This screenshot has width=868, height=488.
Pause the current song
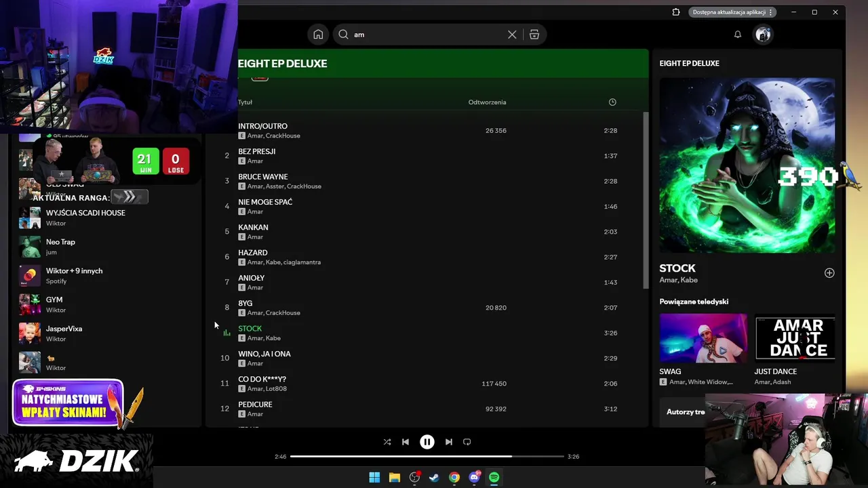tap(427, 442)
